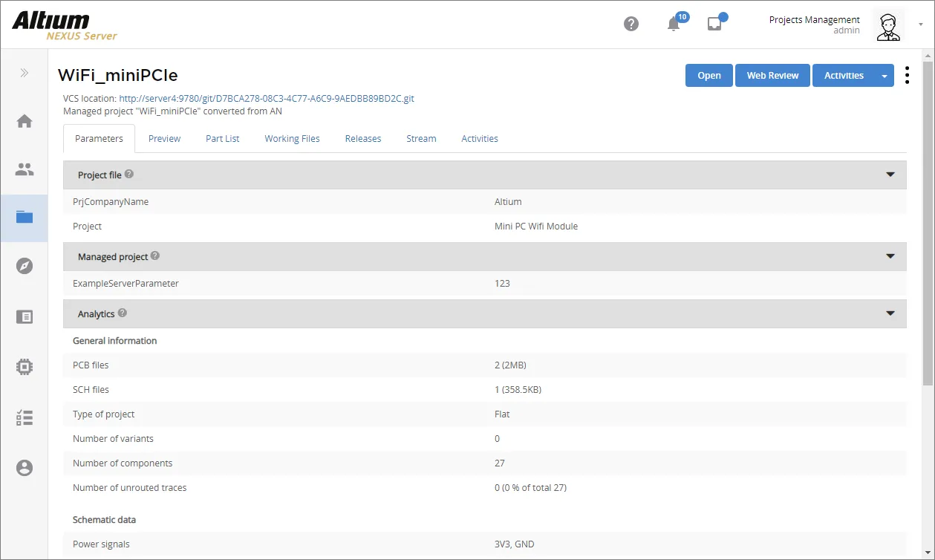The height and width of the screenshot is (560, 935).
Task: Switch to the Stream tab
Action: (x=421, y=139)
